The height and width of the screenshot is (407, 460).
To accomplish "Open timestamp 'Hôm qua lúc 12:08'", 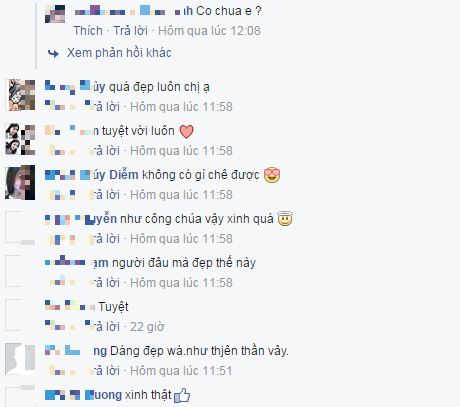I will click(209, 31).
